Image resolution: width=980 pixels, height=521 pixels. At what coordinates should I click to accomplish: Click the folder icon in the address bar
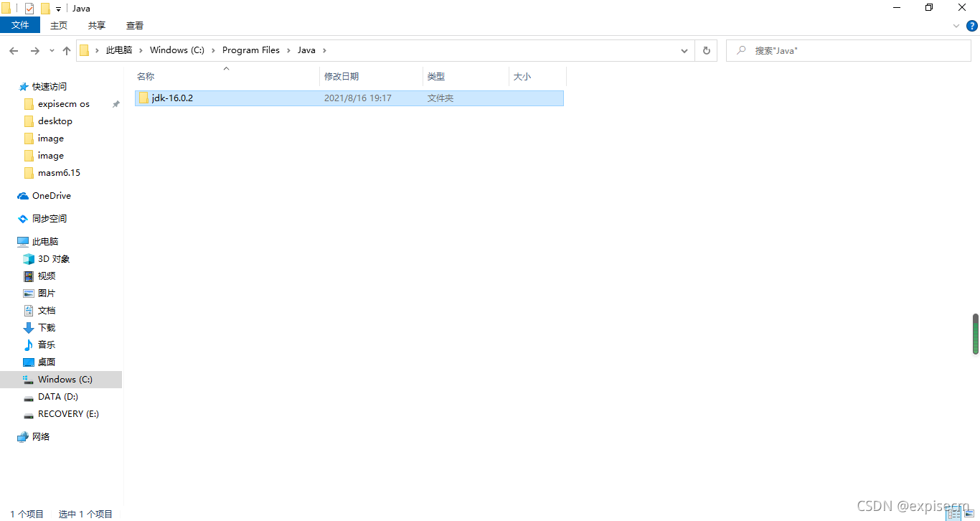(85, 50)
